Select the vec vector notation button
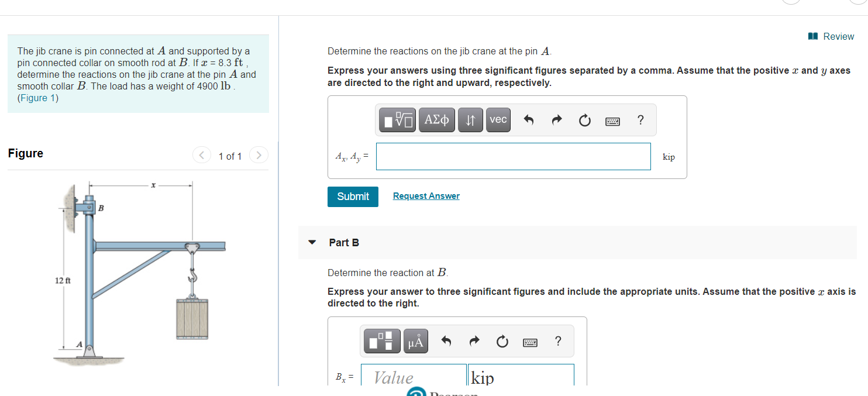 tap(498, 120)
